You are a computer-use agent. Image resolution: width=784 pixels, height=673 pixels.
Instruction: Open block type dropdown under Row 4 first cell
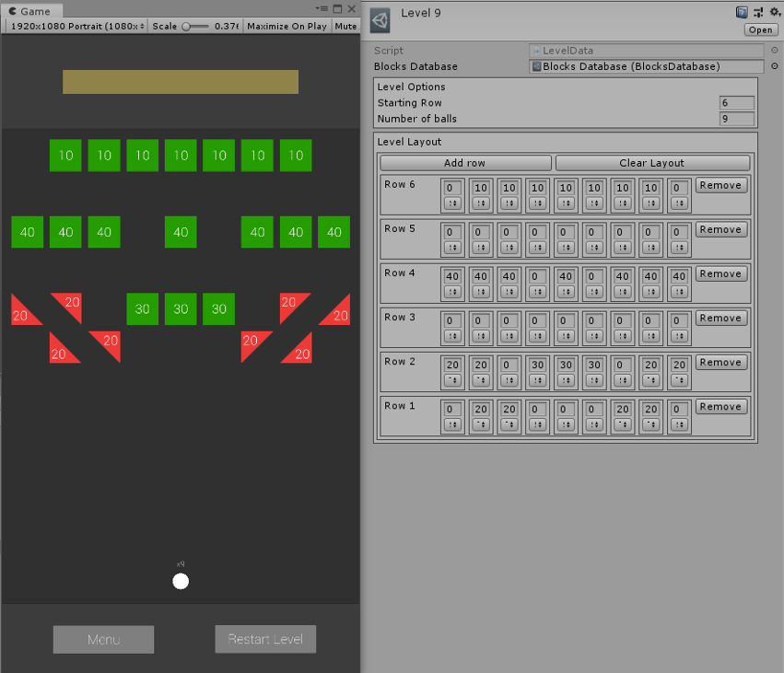[452, 292]
